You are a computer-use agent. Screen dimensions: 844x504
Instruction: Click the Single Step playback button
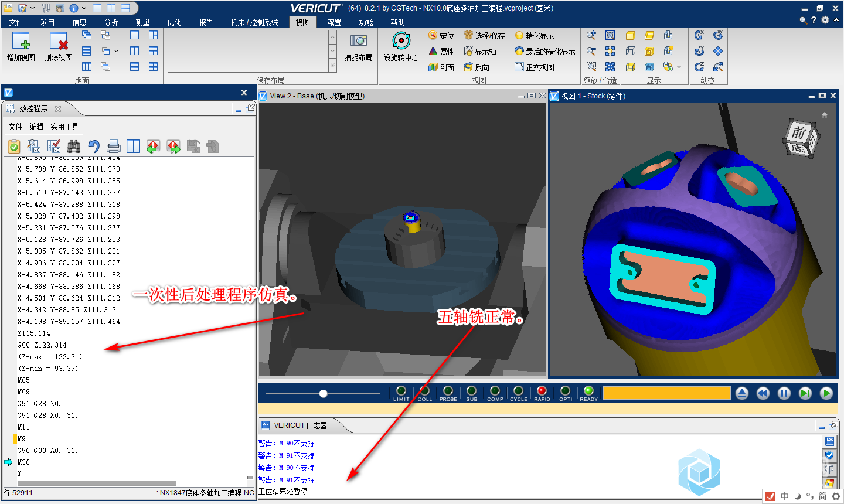tap(805, 393)
